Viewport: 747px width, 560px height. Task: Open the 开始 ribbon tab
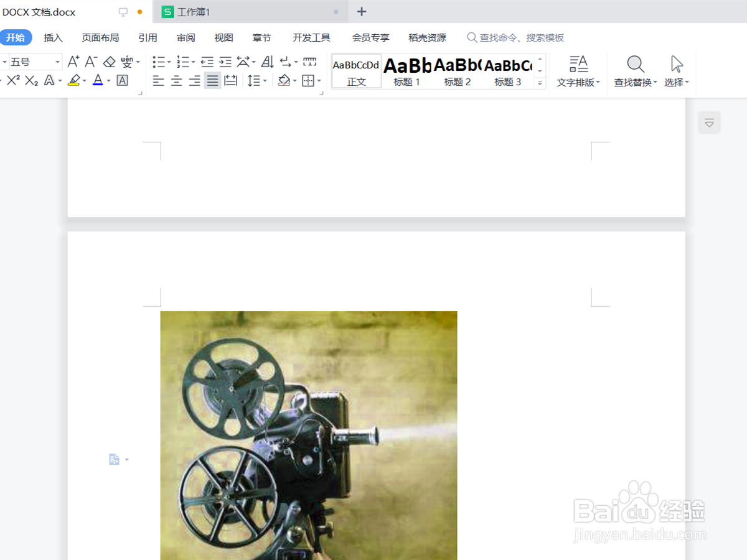point(16,37)
